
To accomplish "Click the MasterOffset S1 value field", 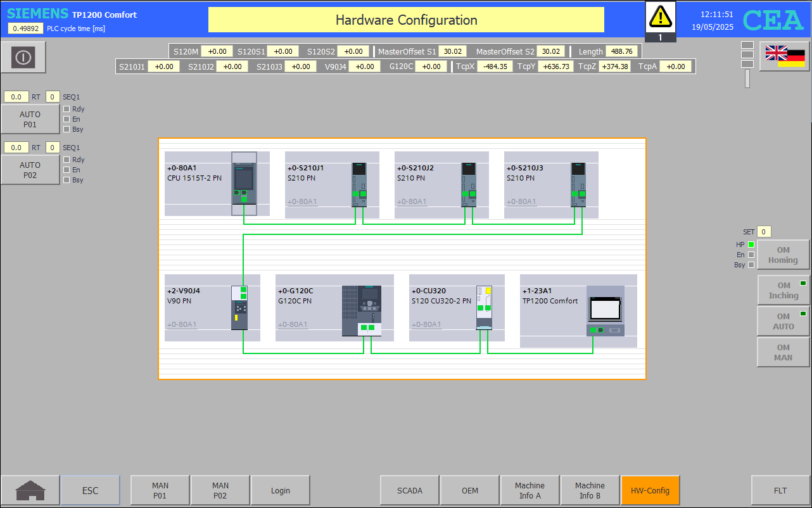I will tap(453, 51).
